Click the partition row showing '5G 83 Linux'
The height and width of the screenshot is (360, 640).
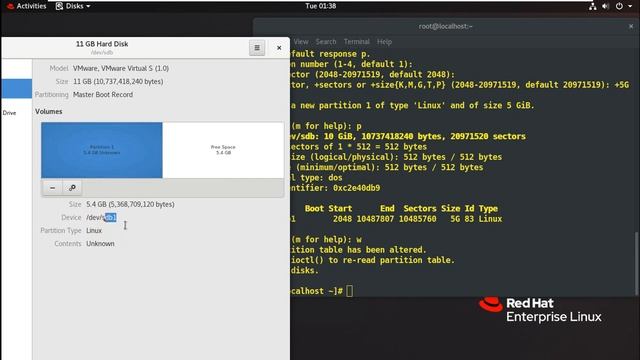click(x=396, y=219)
